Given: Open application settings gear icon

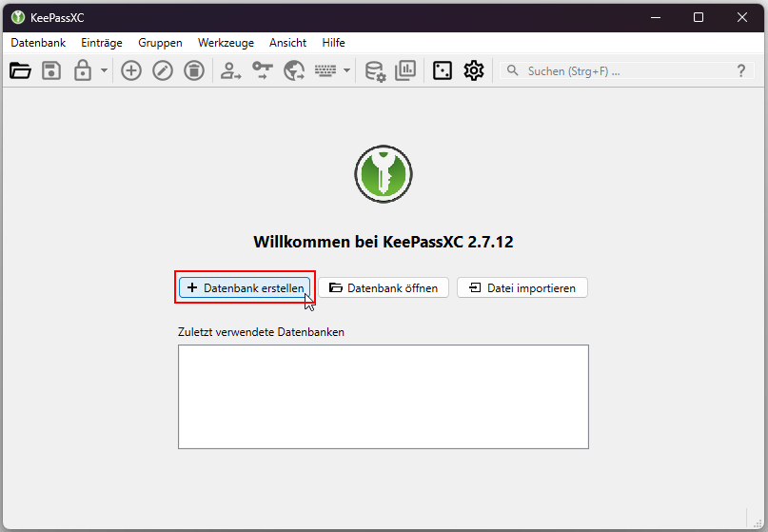Looking at the screenshot, I should [474, 71].
